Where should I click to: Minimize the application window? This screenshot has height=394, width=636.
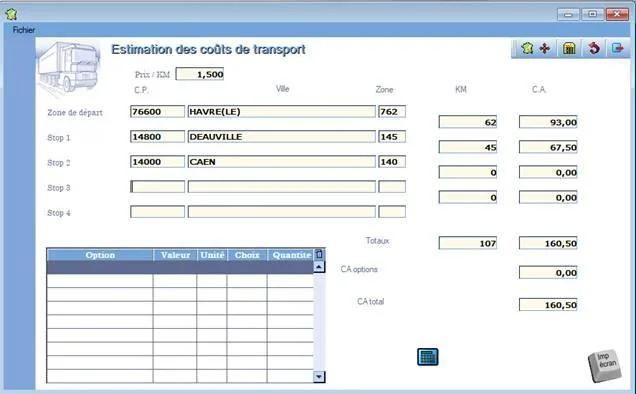[568, 14]
